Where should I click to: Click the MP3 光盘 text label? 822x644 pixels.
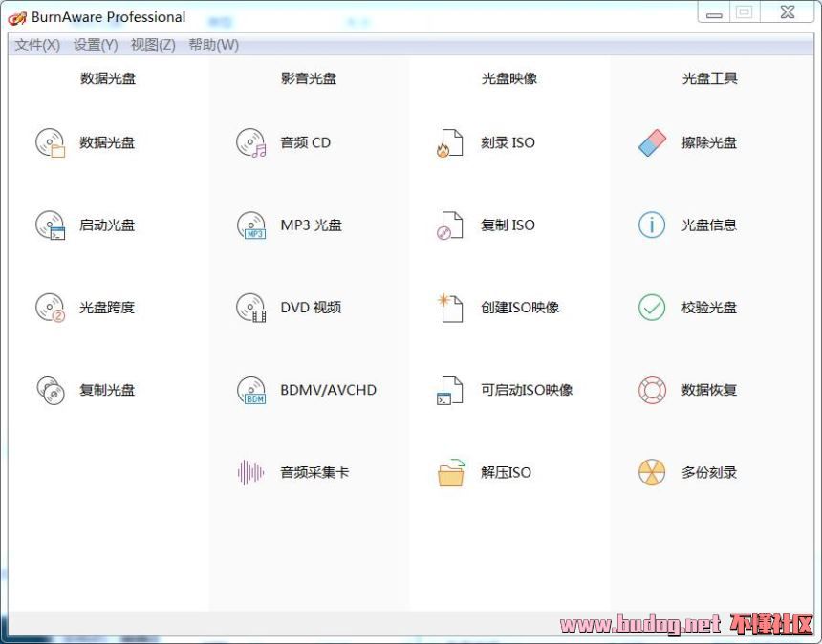click(311, 225)
